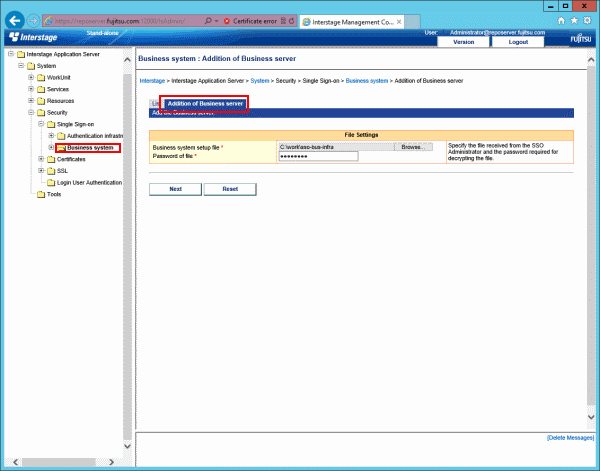The image size is (600, 471).
Task: Click the Interstage logo
Action: coord(33,37)
